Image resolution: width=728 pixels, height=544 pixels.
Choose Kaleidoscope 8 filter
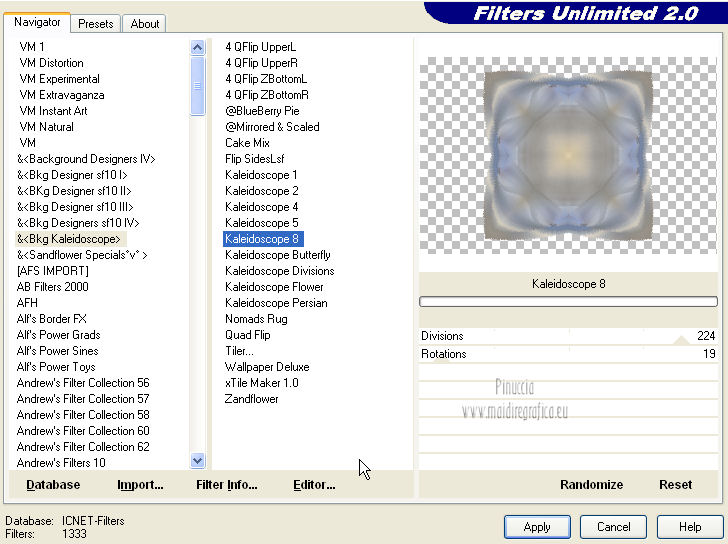point(263,239)
